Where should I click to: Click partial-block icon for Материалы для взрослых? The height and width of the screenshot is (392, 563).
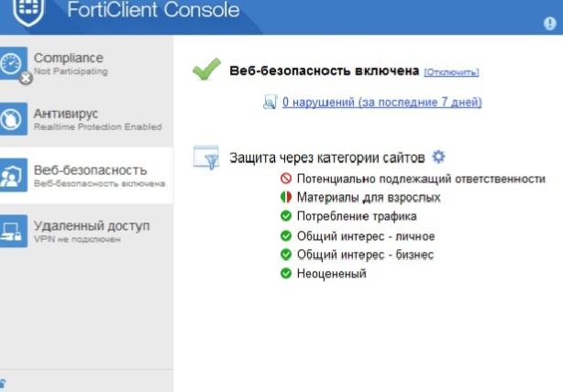(x=286, y=197)
